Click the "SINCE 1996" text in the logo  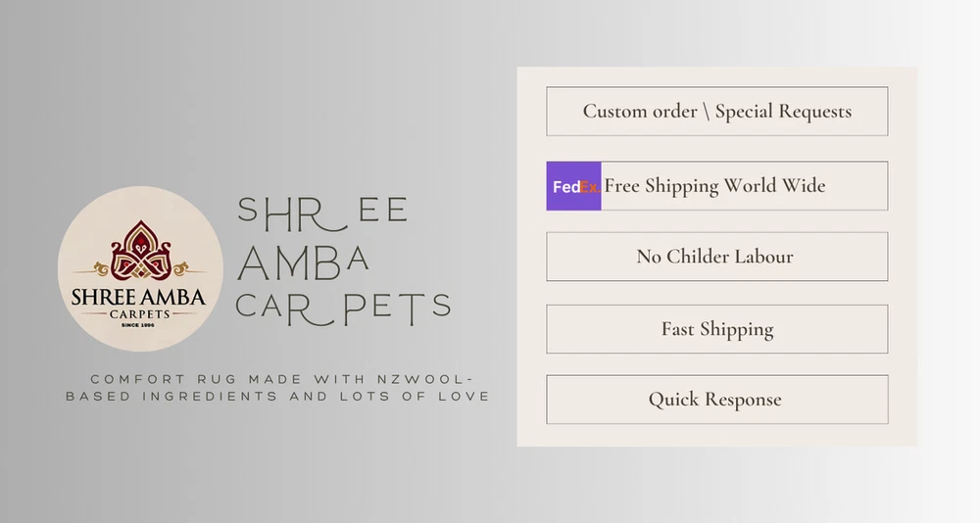pos(140,325)
